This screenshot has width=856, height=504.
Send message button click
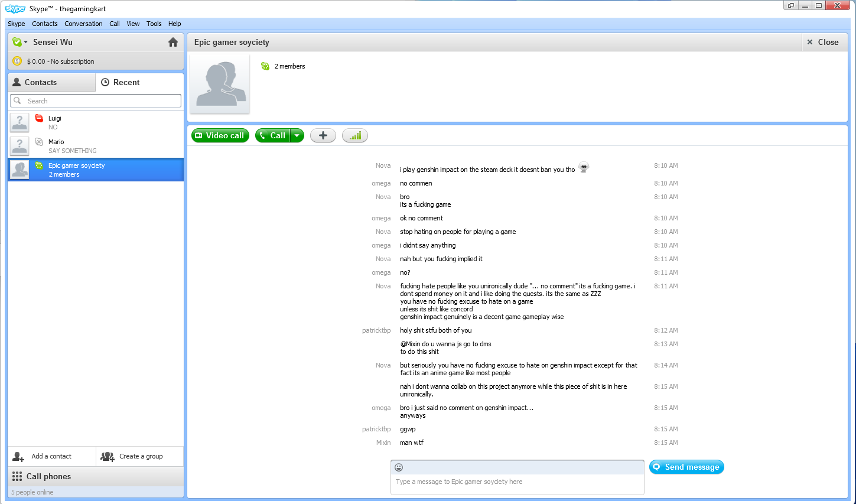[686, 467]
